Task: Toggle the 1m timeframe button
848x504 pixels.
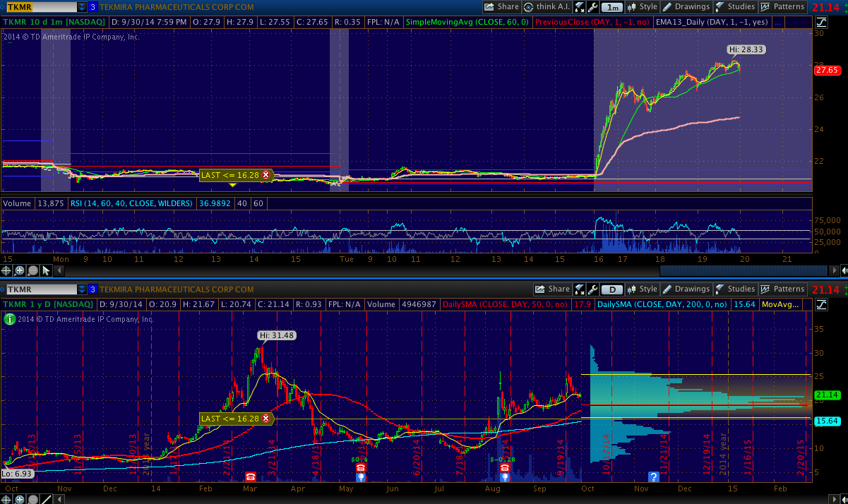Action: pyautogui.click(x=612, y=7)
